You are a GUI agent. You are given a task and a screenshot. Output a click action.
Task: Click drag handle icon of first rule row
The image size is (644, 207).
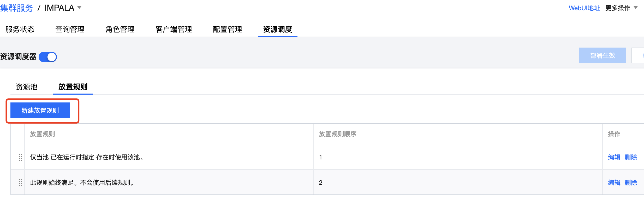pos(20,157)
